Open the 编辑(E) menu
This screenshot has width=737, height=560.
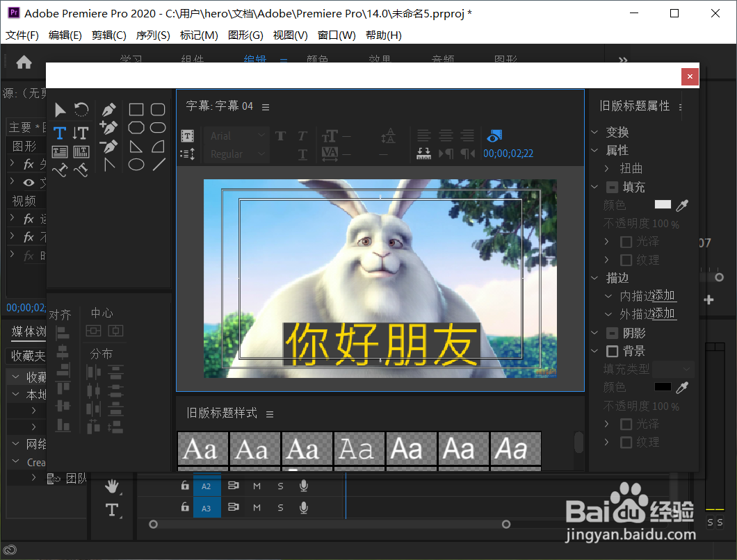(x=65, y=35)
